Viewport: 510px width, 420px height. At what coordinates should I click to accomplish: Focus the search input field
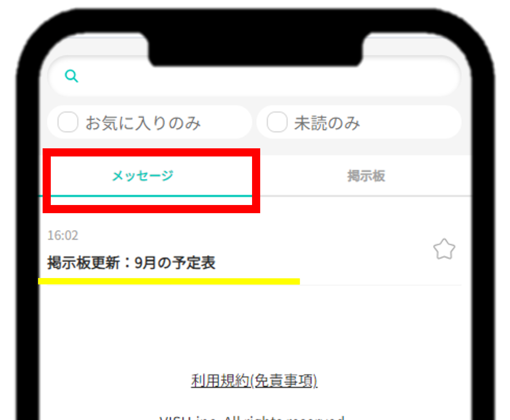coord(254,76)
